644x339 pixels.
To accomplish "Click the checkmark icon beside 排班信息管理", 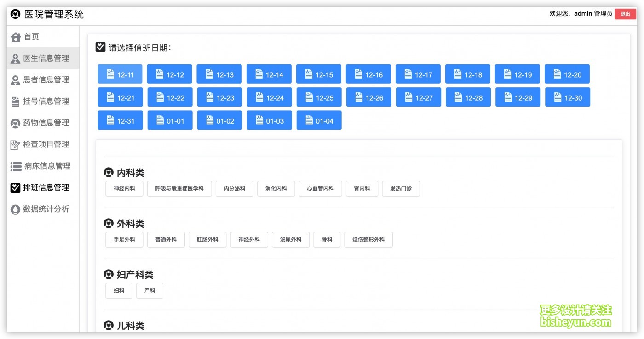I will click(x=15, y=187).
